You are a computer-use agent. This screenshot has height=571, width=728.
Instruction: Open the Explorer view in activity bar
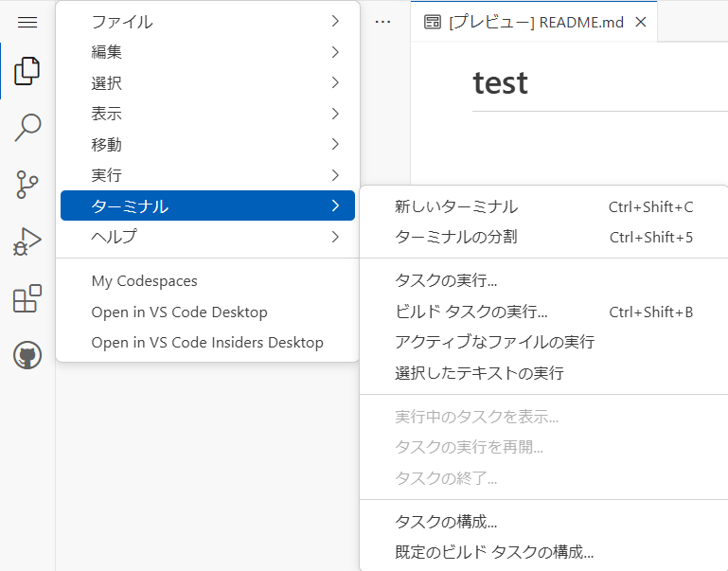pos(27,71)
